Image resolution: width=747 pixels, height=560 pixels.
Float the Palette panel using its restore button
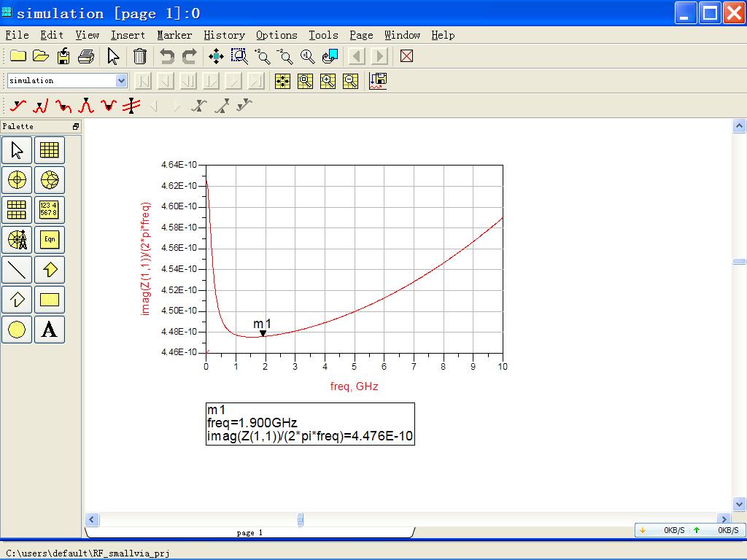tap(75, 126)
